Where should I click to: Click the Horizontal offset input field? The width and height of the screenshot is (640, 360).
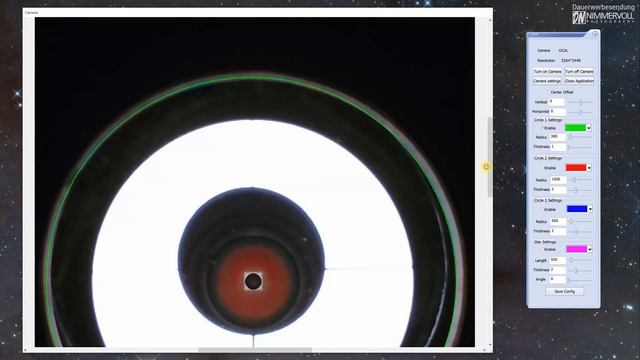[x=558, y=111]
